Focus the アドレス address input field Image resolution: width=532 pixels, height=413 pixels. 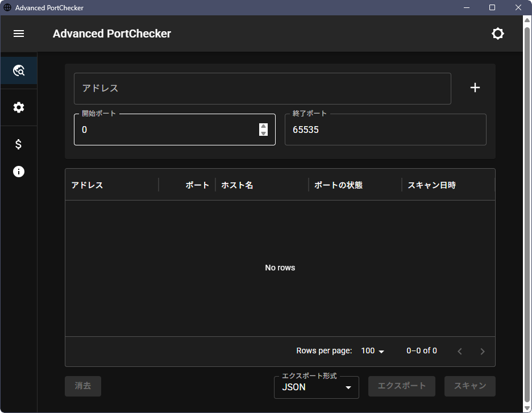pos(262,89)
